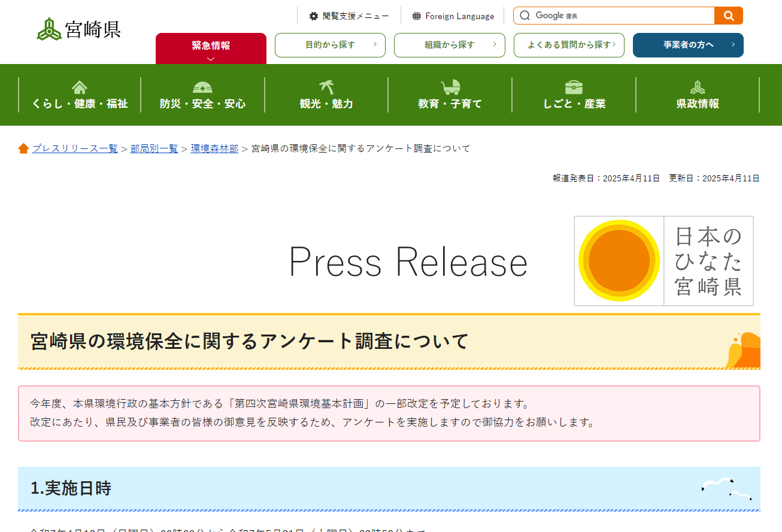
Task: Follow the プレスリリース一覧 breadcrumb link
Action: (x=75, y=148)
